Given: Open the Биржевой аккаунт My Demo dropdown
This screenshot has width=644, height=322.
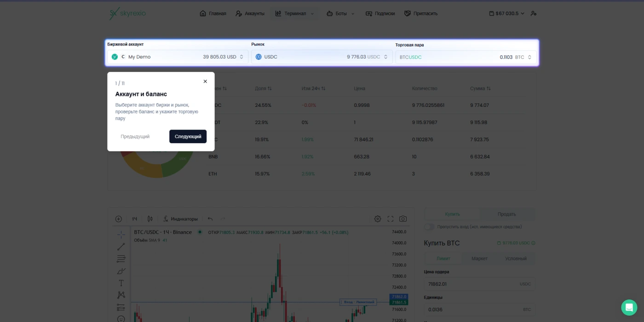Looking at the screenshot, I should click(x=178, y=57).
